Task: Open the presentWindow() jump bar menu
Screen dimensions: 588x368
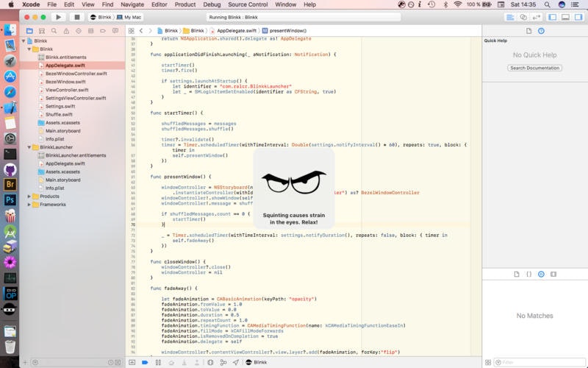Action: point(284,31)
